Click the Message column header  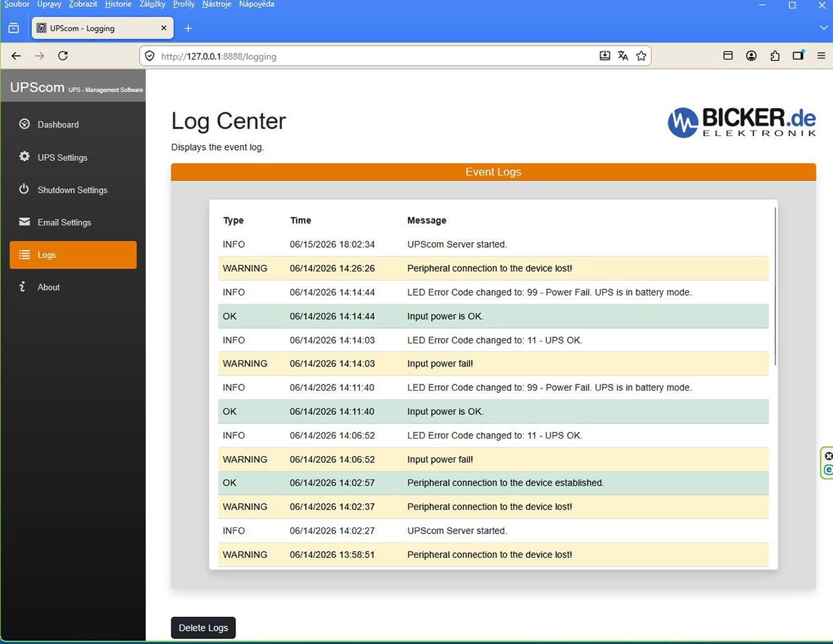427,221
